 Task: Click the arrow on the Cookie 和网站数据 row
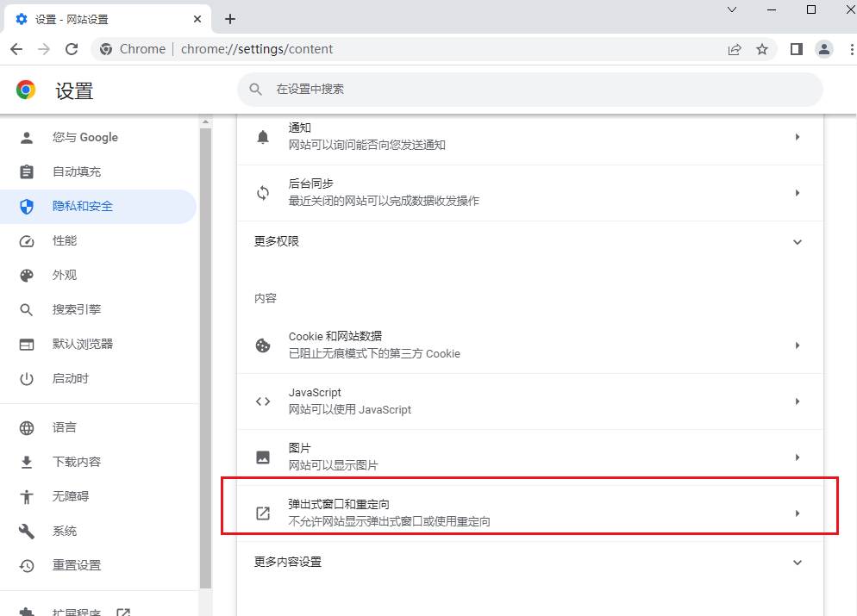pos(798,345)
